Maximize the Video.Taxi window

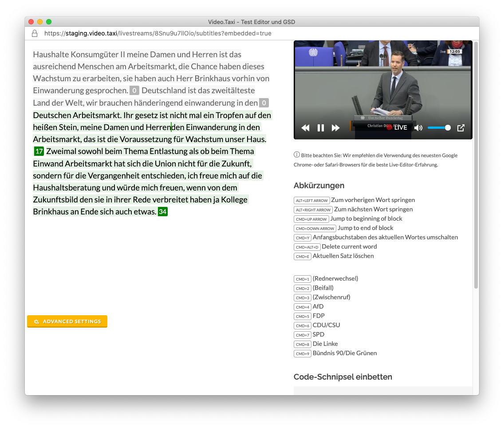pos(49,22)
